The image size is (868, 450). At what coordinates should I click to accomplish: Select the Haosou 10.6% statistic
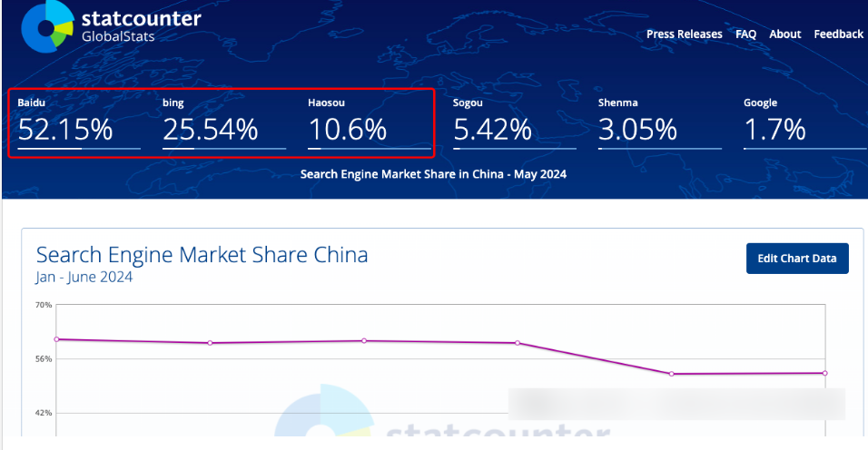[348, 130]
